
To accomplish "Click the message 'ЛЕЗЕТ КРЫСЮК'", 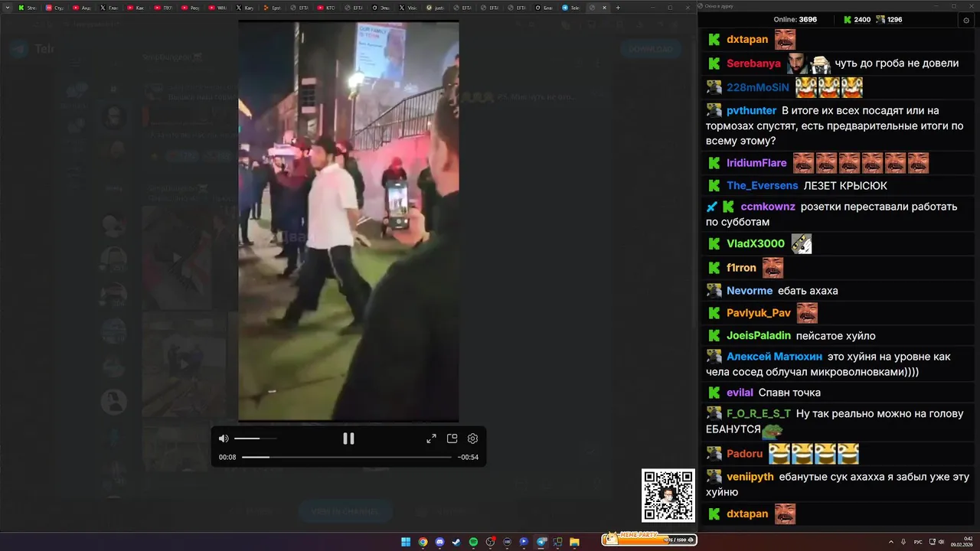I will (845, 185).
